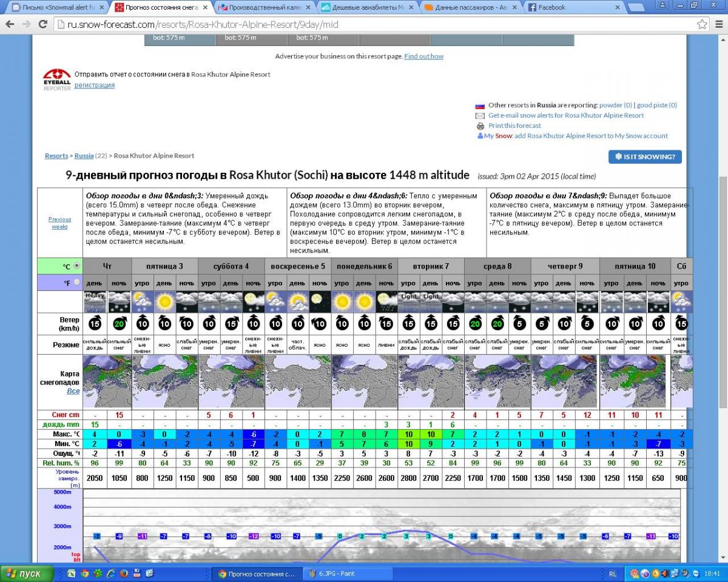
Task: Select the °F temperature unit radio button
Action: point(76,283)
